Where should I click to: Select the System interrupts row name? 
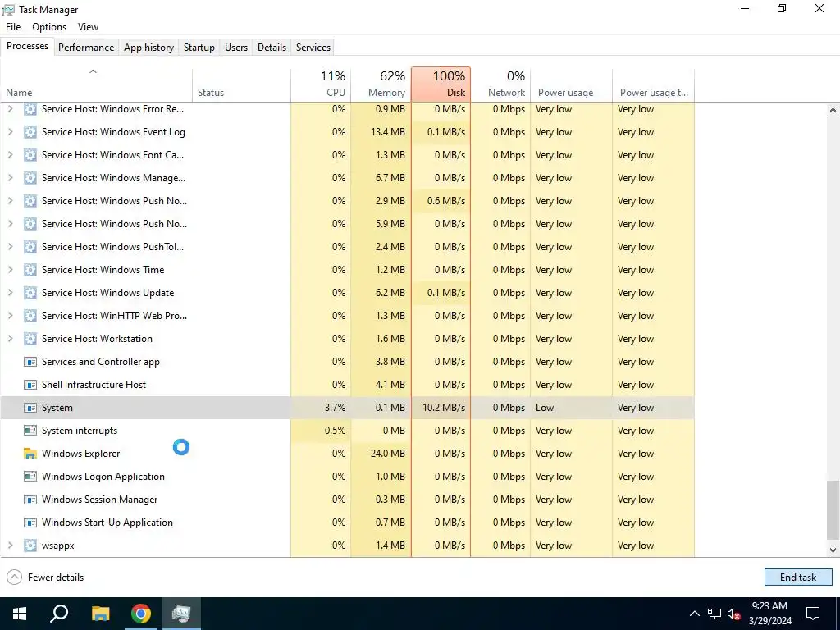(x=80, y=430)
